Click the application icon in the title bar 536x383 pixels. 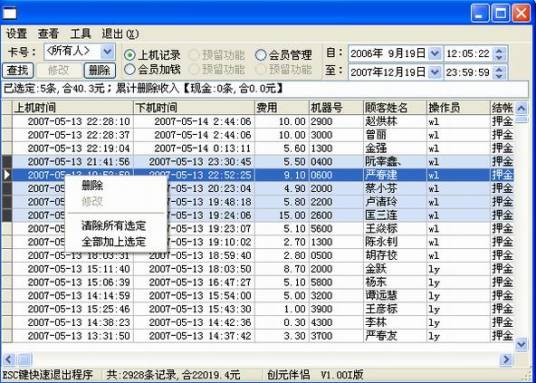point(9,13)
